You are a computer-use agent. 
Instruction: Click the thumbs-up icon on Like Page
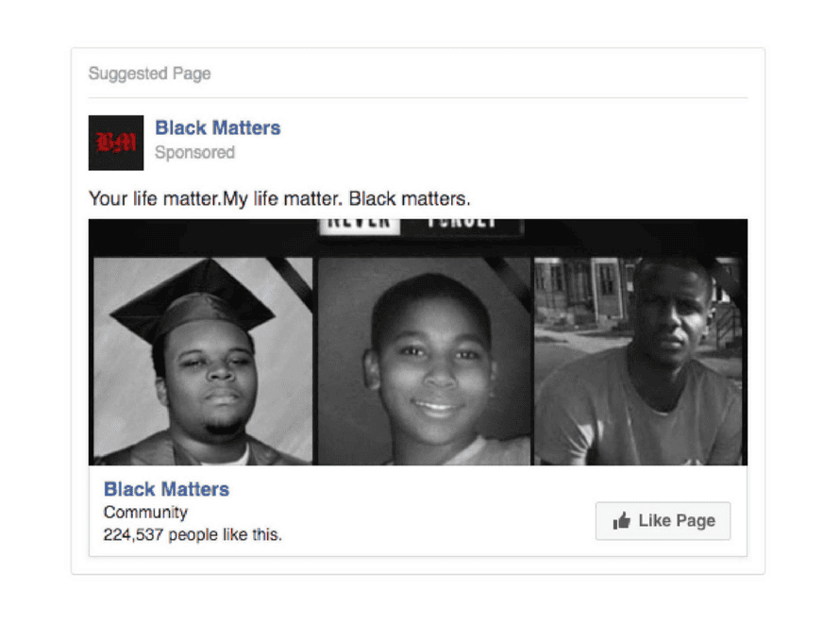(x=621, y=520)
